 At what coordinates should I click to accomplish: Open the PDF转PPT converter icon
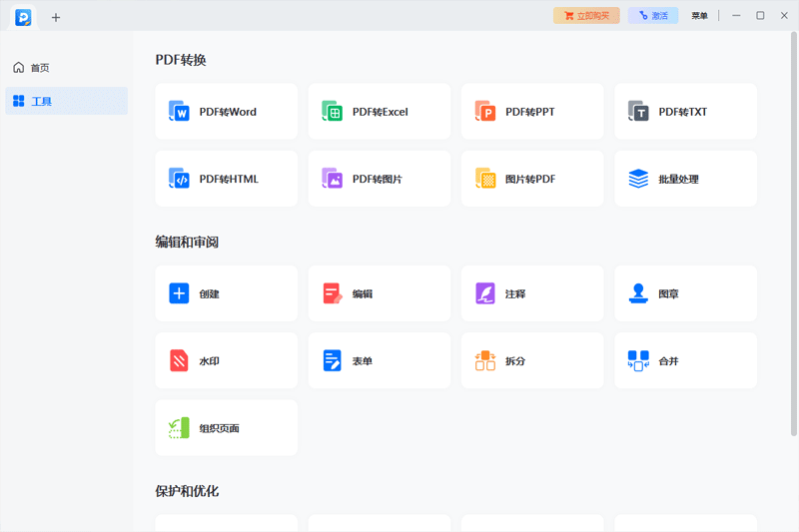click(485, 111)
